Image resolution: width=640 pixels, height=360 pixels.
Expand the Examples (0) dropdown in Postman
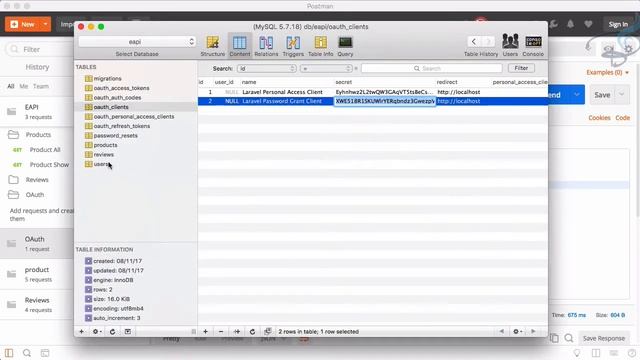click(607, 72)
